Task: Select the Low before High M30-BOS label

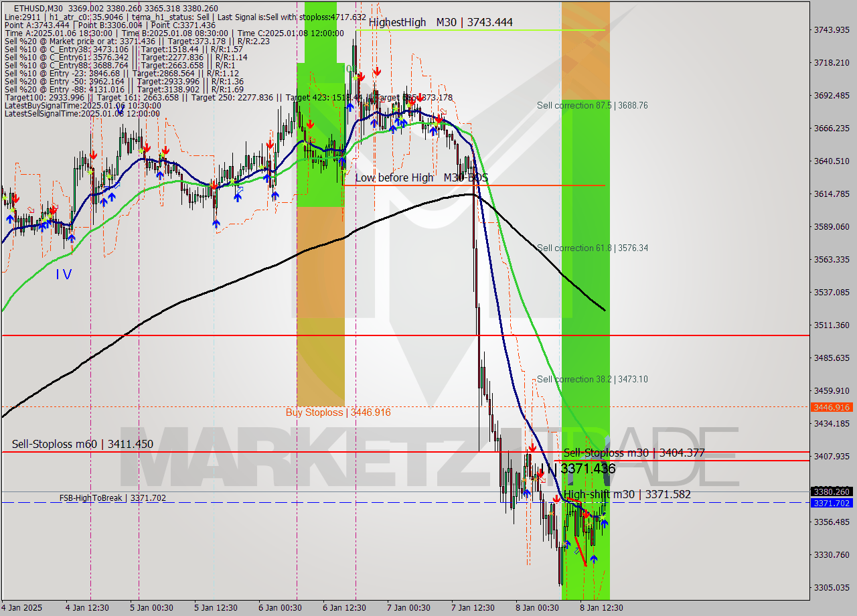Action: (421, 177)
